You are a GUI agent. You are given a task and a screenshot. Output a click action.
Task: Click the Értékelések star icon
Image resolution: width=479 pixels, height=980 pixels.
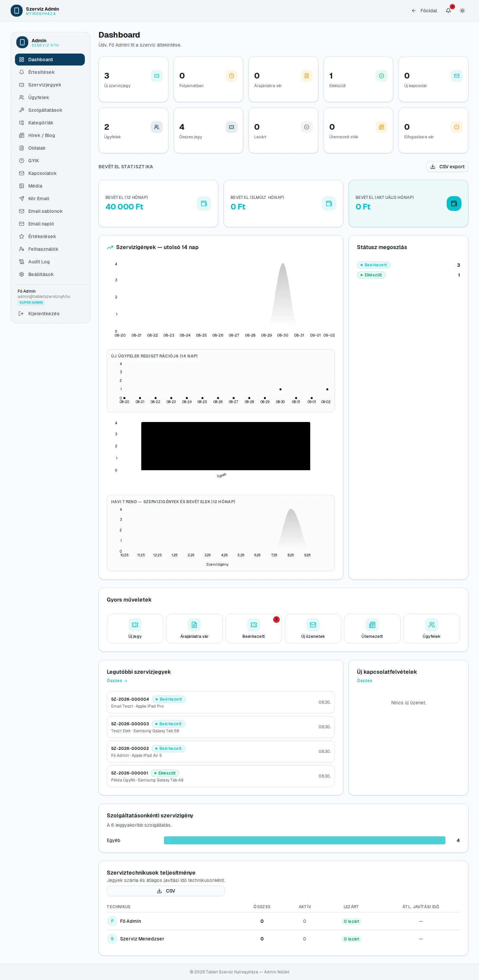(22, 236)
